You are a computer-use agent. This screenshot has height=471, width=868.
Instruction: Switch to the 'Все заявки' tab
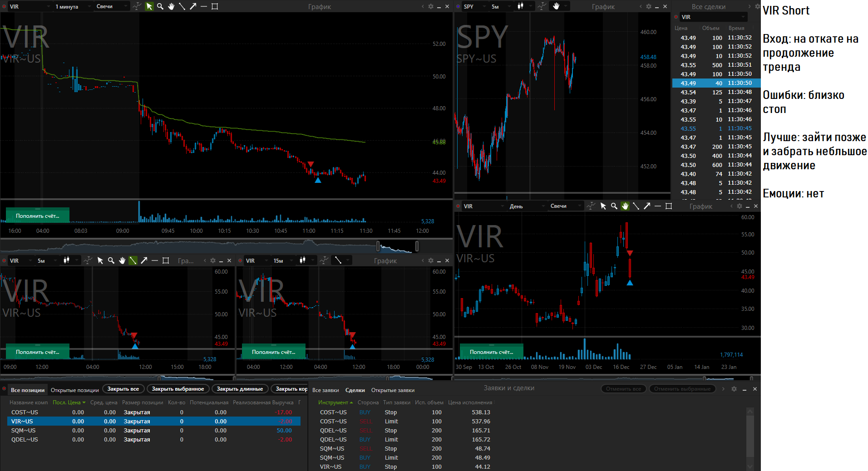325,390
